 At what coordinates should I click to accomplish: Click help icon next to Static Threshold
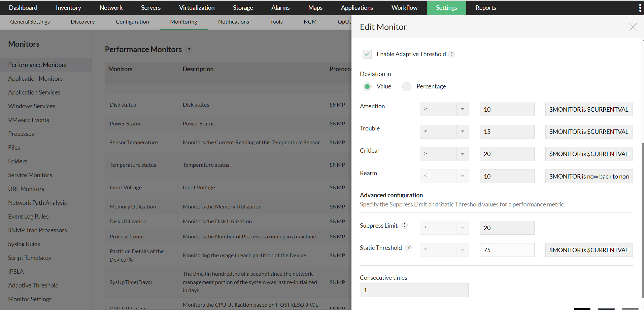click(409, 248)
